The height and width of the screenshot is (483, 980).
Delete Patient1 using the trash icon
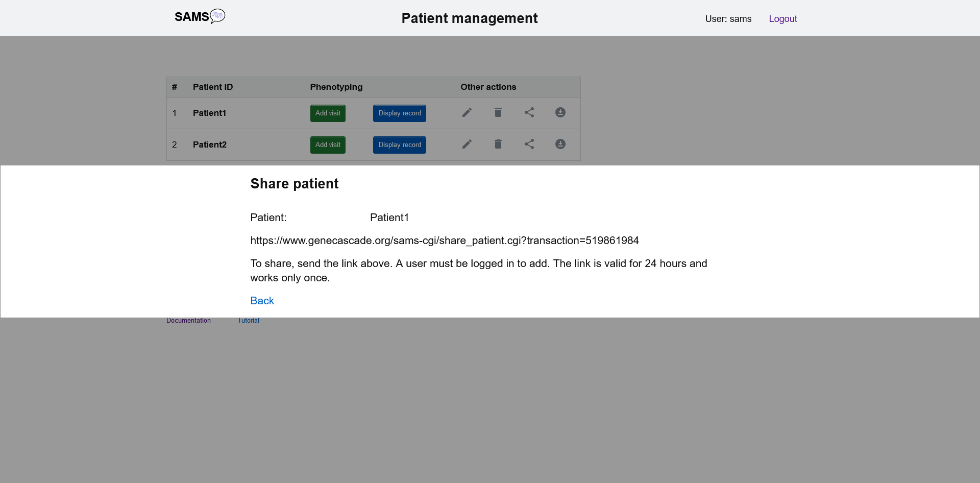tap(498, 113)
